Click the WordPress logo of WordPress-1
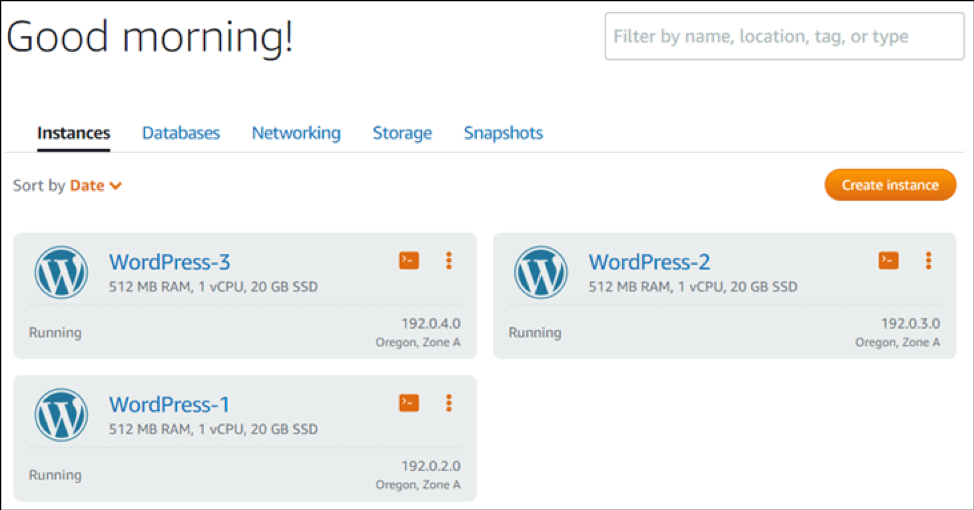 pyautogui.click(x=61, y=415)
